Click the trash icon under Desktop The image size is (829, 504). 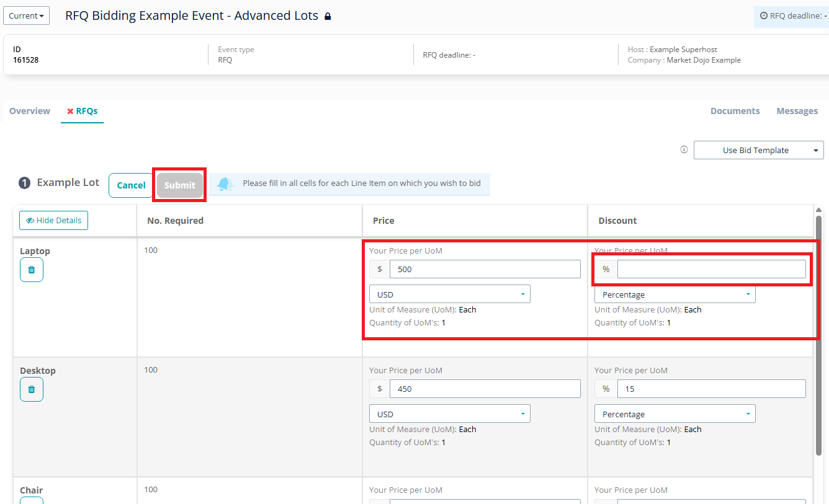(x=32, y=389)
